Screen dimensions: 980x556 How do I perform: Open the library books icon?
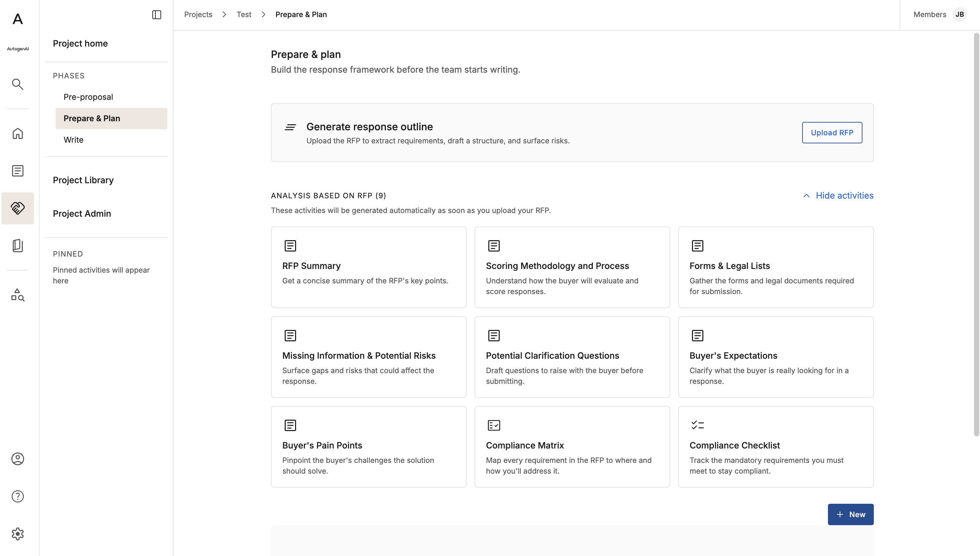pos(17,246)
